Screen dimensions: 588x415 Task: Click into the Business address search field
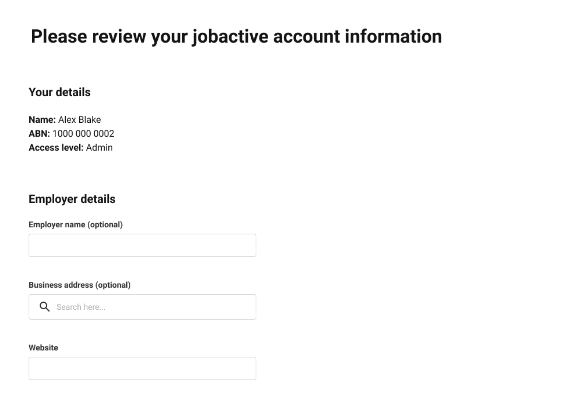click(x=142, y=307)
